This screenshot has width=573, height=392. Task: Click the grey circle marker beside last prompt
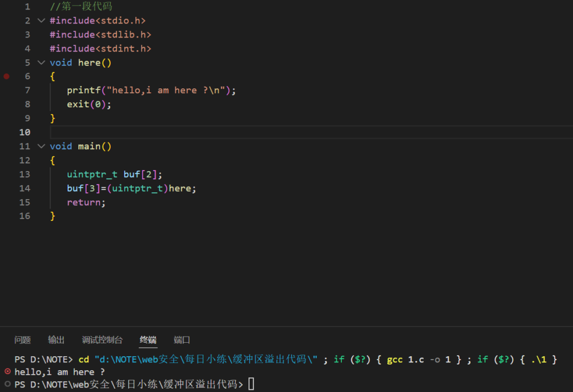point(7,384)
